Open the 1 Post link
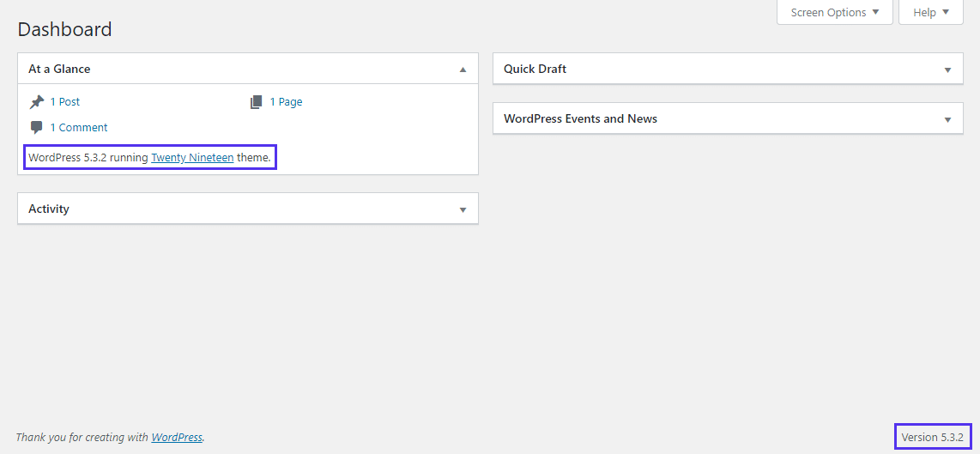The image size is (980, 454). [65, 102]
